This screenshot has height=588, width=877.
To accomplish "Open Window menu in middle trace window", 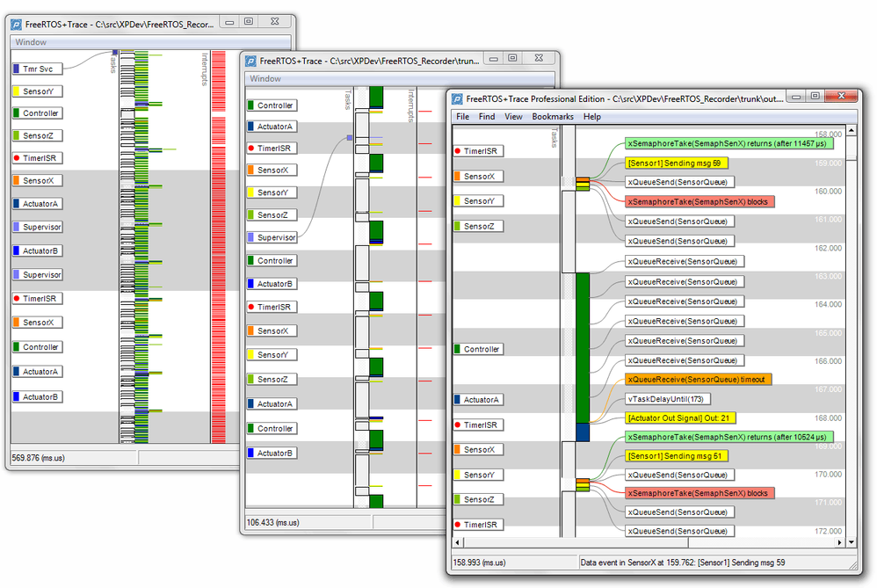I will (265, 79).
